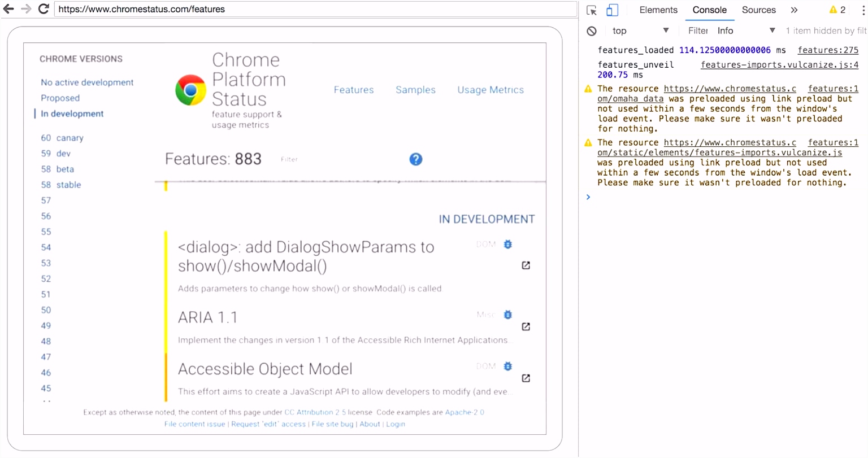Click the browser forward arrow

click(x=25, y=9)
